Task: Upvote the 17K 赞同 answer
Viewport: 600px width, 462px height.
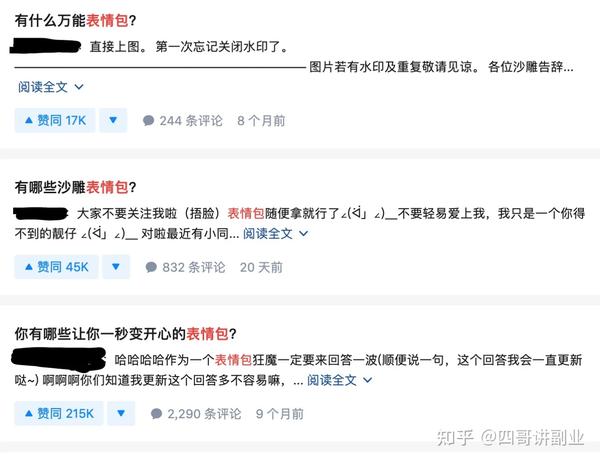Action: 55,121
